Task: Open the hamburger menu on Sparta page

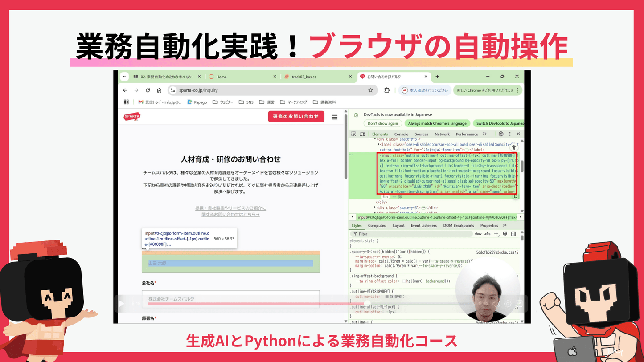Action: click(x=334, y=117)
